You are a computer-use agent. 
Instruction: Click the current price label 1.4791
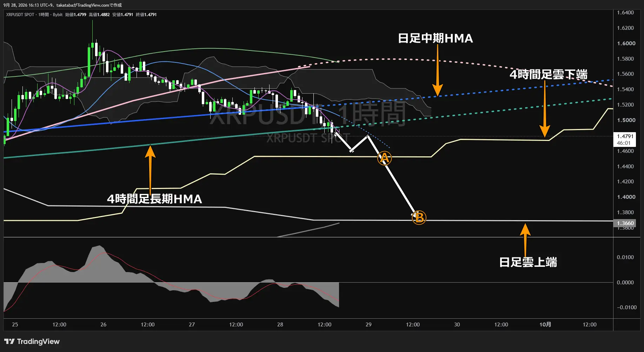coord(625,136)
